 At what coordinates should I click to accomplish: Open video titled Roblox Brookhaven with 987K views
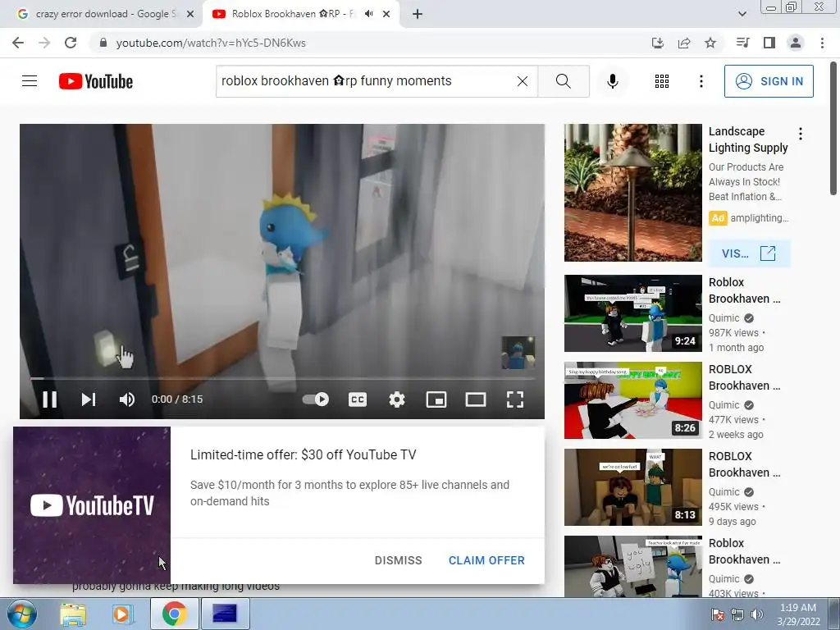744,290
